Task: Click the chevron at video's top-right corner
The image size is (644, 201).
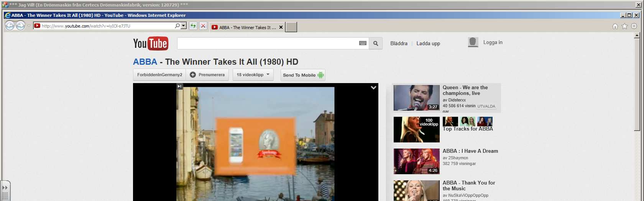Action: [373, 88]
